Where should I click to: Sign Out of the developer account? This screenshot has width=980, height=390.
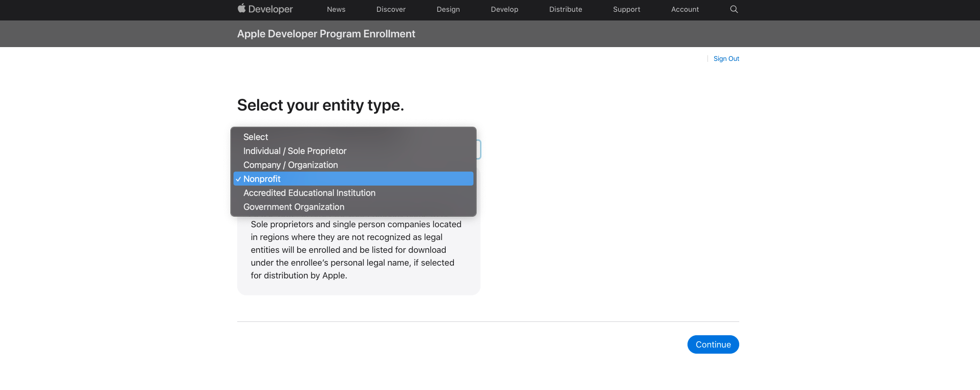[726, 58]
